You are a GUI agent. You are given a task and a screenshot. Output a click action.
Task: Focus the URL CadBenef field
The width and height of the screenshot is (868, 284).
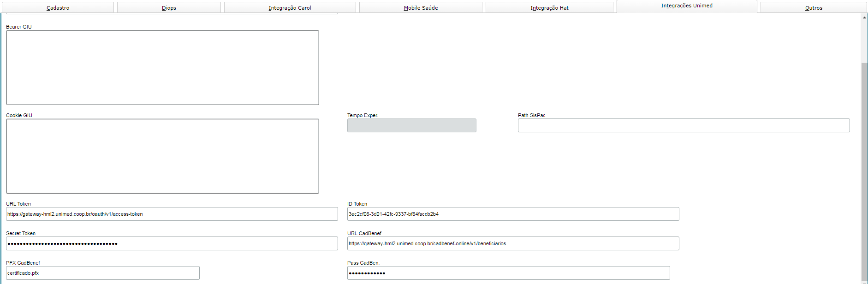(513, 243)
